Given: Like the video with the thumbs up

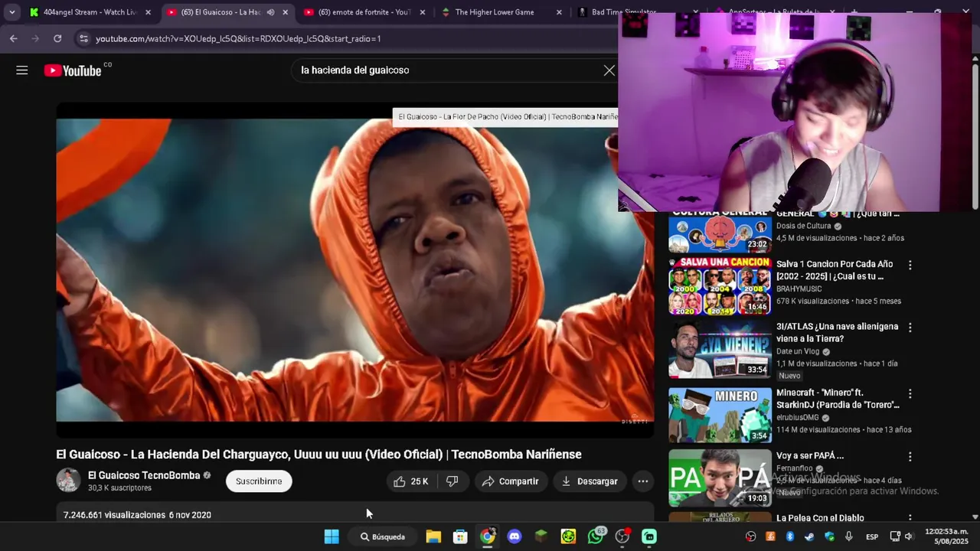Looking at the screenshot, I should [410, 481].
